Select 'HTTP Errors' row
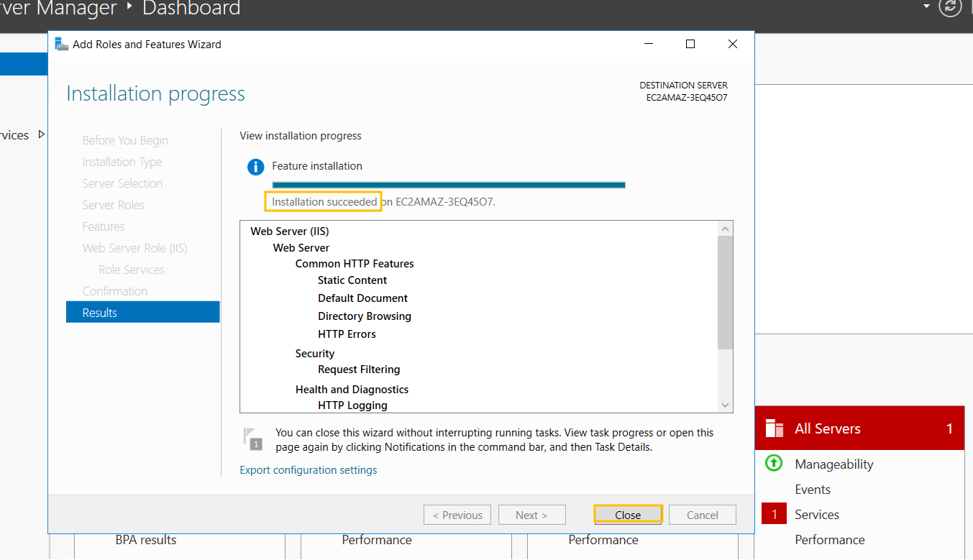973x560 pixels. [x=347, y=334]
